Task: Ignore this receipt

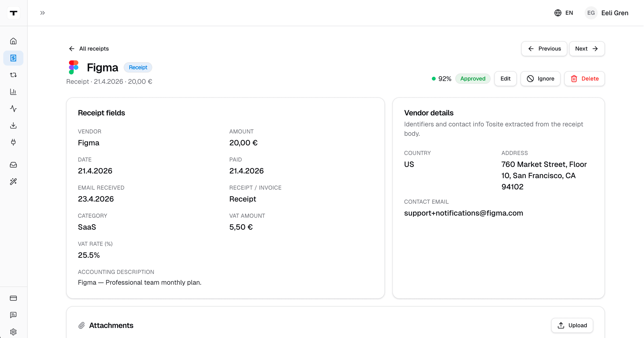Action: [540, 79]
